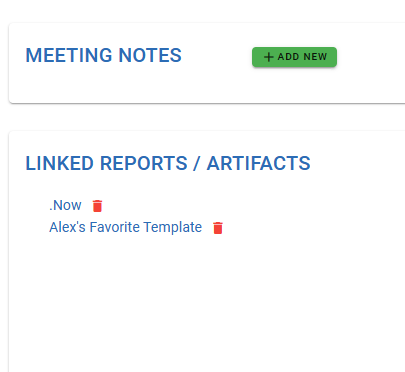Click the green ADD NEW button
Viewport: 405px width, 372px height.
pyautogui.click(x=294, y=57)
